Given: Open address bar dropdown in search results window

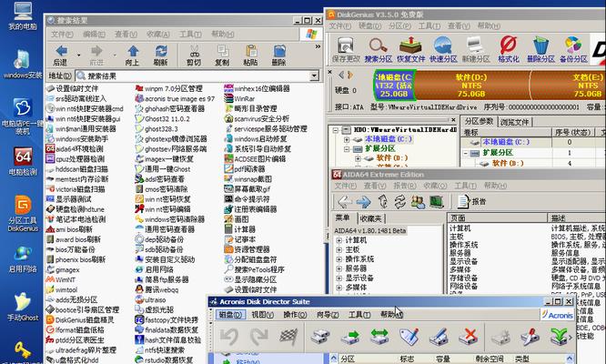Looking at the screenshot, I should coord(315,76).
